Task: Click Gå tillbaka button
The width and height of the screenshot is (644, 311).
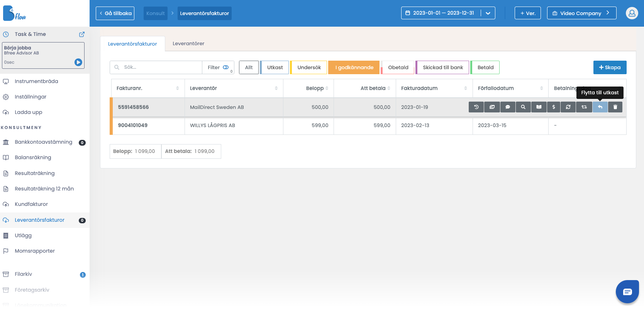Action: [115, 13]
